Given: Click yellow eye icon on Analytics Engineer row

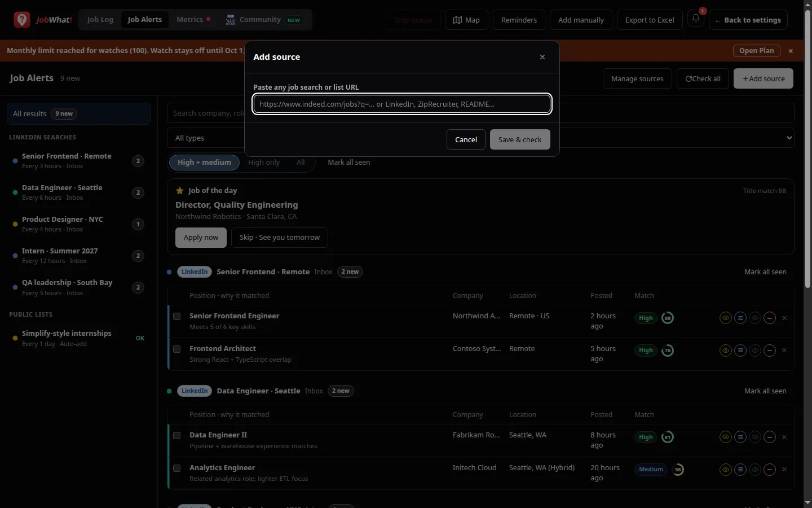Looking at the screenshot, I should pyautogui.click(x=726, y=470).
